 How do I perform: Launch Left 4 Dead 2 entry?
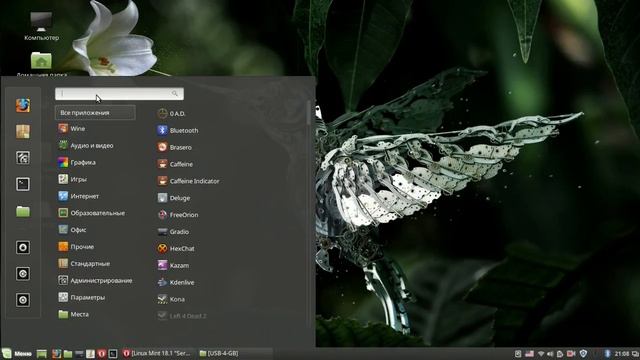[x=182, y=316]
